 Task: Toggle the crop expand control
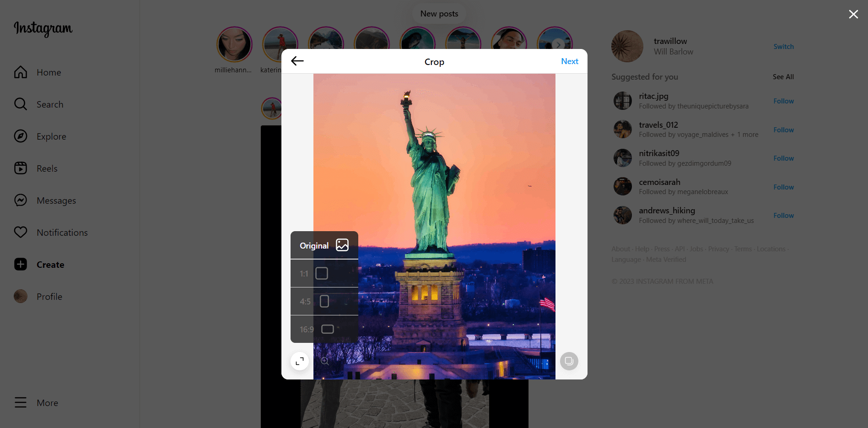coord(299,361)
